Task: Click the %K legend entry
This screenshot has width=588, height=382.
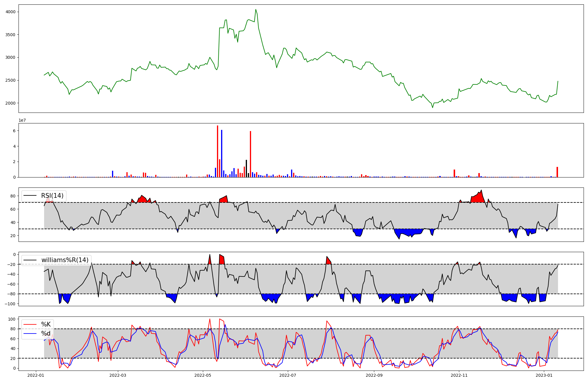Action: coord(46,324)
